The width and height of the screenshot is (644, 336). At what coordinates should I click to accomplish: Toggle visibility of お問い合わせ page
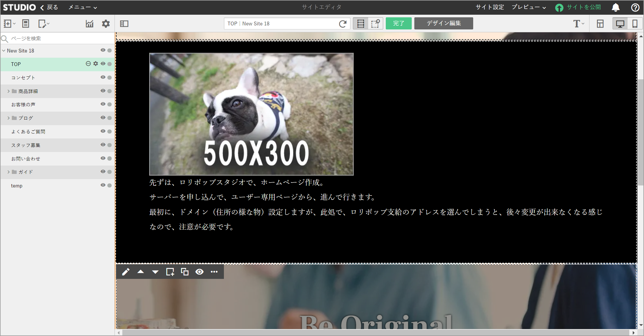103,158
